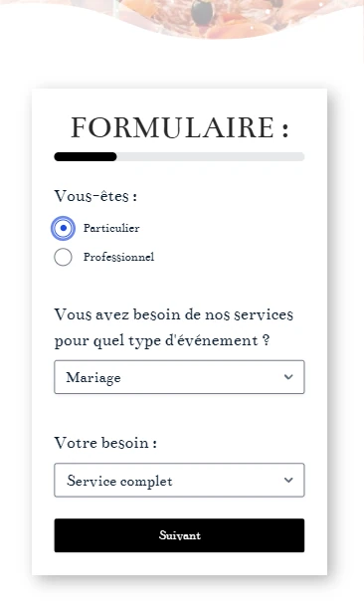Click the Professionnel label text
364x612 pixels.
pos(118,257)
